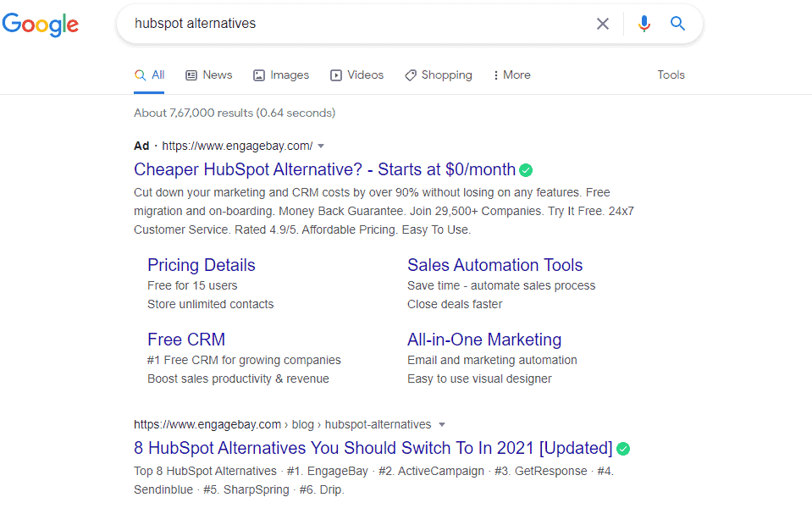
Task: Click Boost sales productivity & revenue text
Action: pyautogui.click(x=238, y=379)
